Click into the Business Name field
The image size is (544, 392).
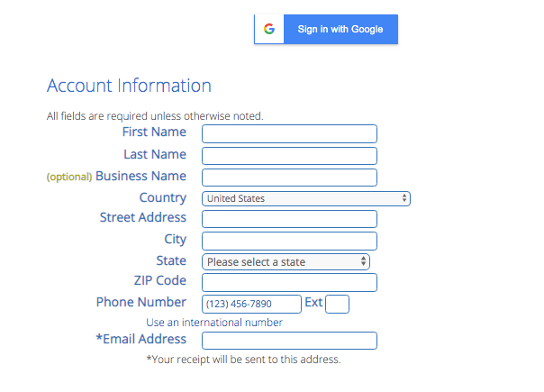pos(289,178)
